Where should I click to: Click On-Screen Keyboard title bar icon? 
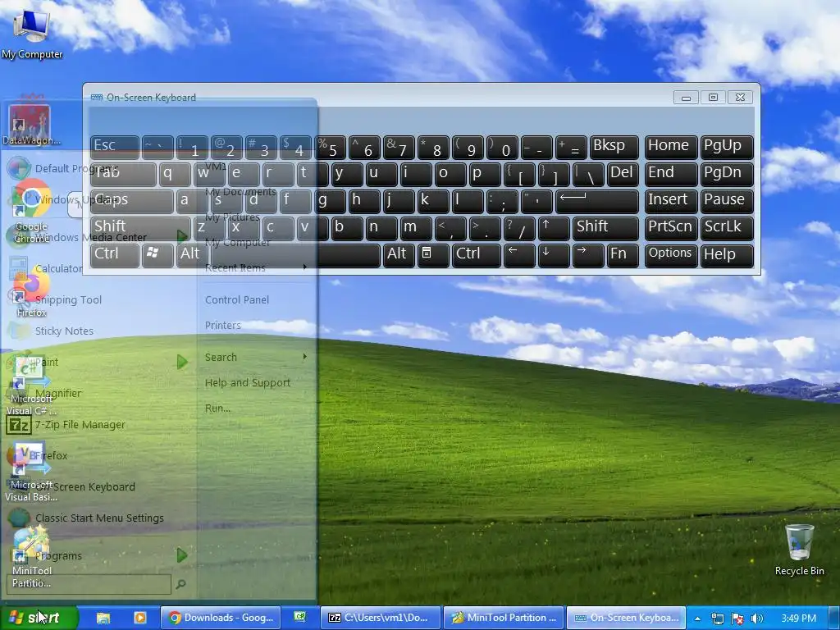pyautogui.click(x=97, y=98)
